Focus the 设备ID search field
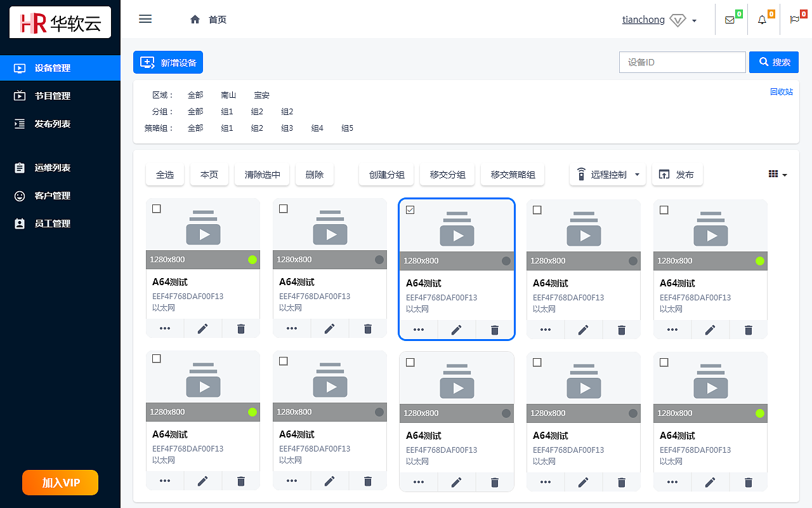This screenshot has height=508, width=812. [x=683, y=62]
